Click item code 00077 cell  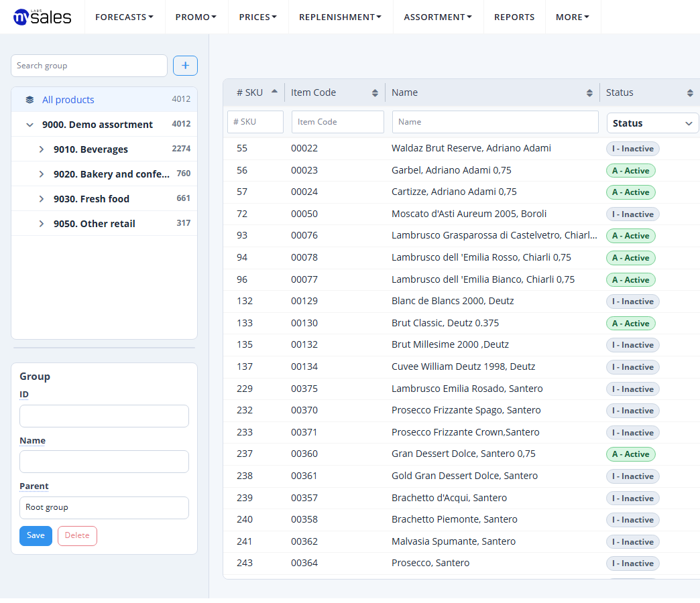[x=304, y=279]
